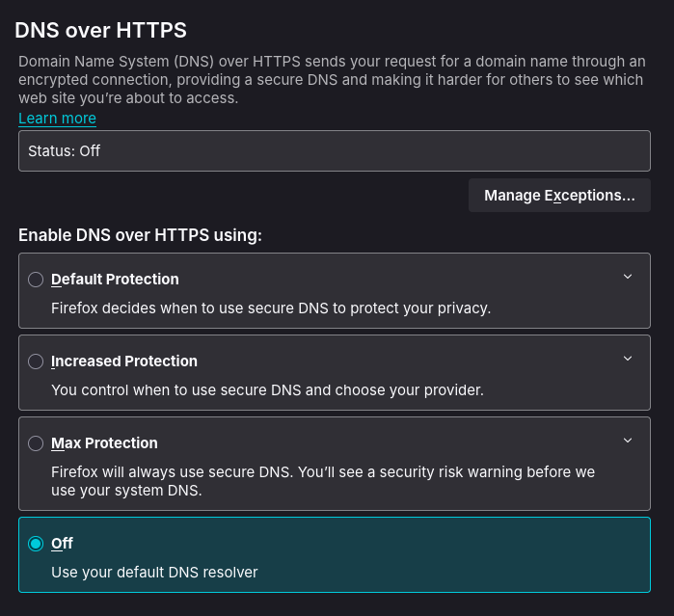
Task: Click the Max Protection label
Action: pyautogui.click(x=104, y=443)
